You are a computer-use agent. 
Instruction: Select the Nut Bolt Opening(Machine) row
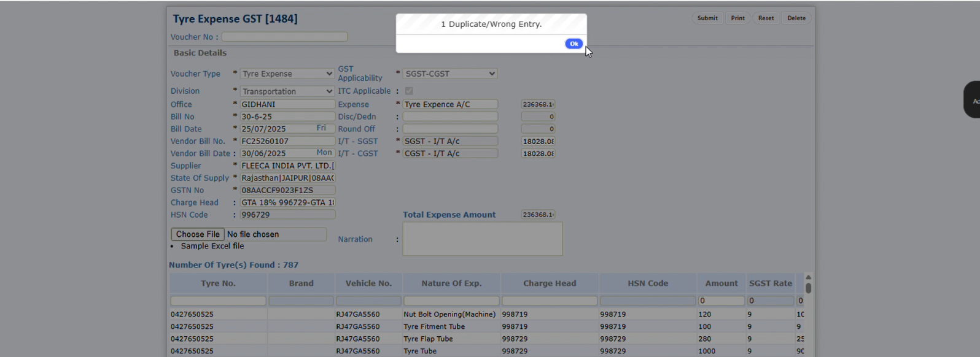tap(449, 314)
